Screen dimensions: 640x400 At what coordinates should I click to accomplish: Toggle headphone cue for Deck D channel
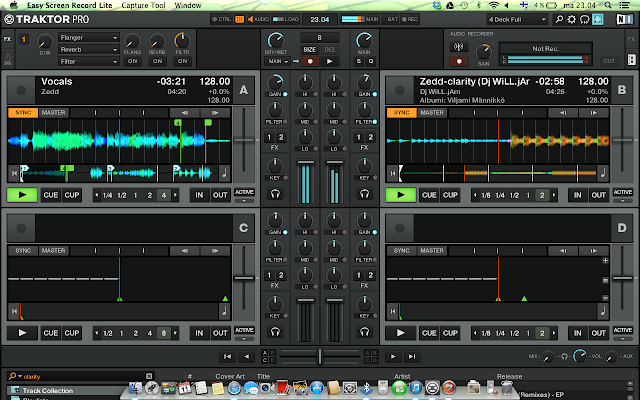pos(364,332)
